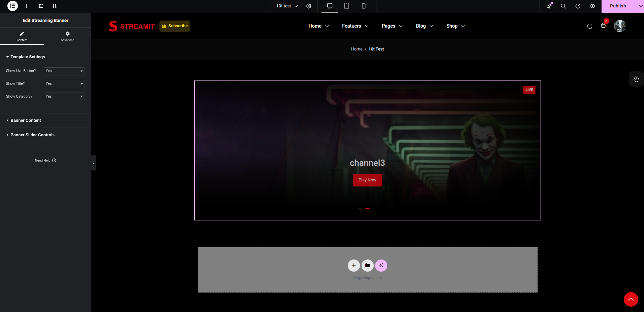The width and height of the screenshot is (644, 312).
Task: Click the Publish button
Action: point(618,6)
